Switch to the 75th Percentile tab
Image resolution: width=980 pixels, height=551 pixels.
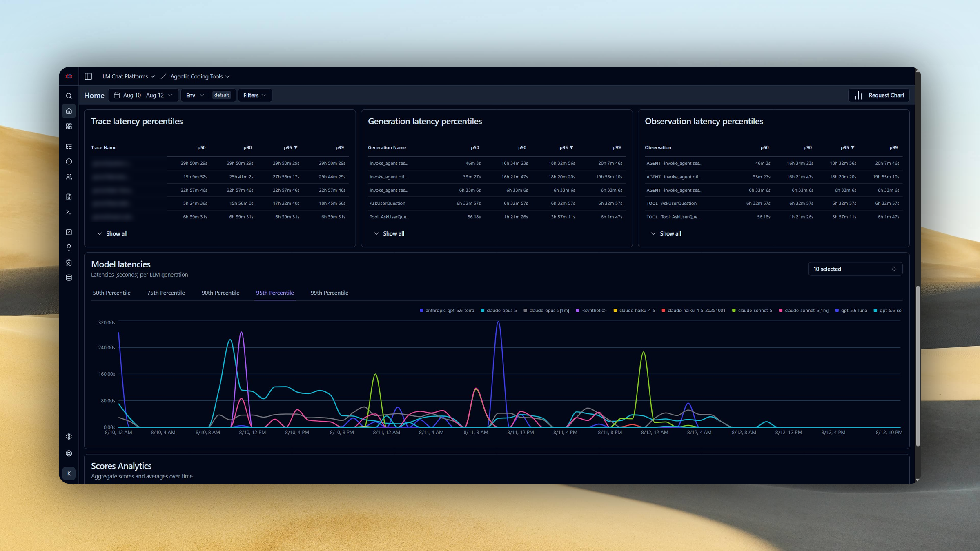point(166,293)
